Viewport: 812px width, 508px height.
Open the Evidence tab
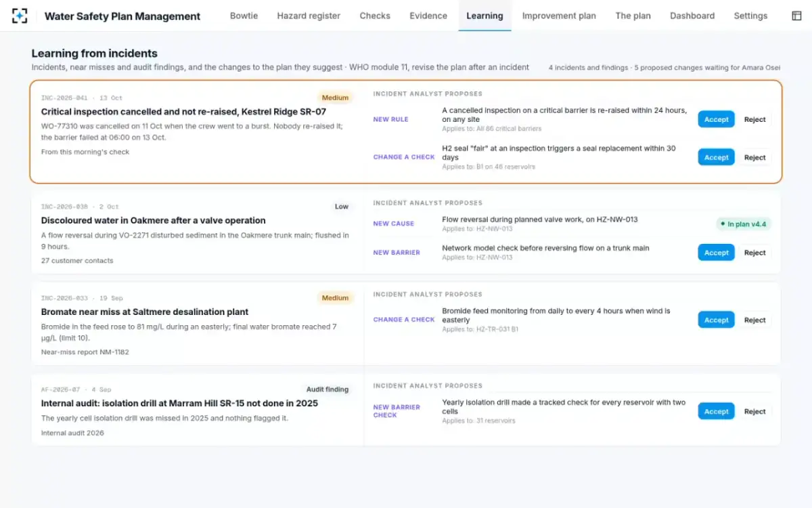(428, 16)
